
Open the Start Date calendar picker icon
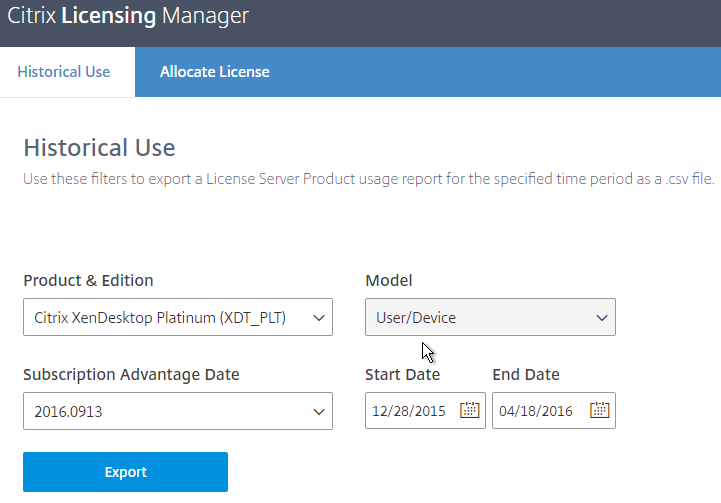469,410
